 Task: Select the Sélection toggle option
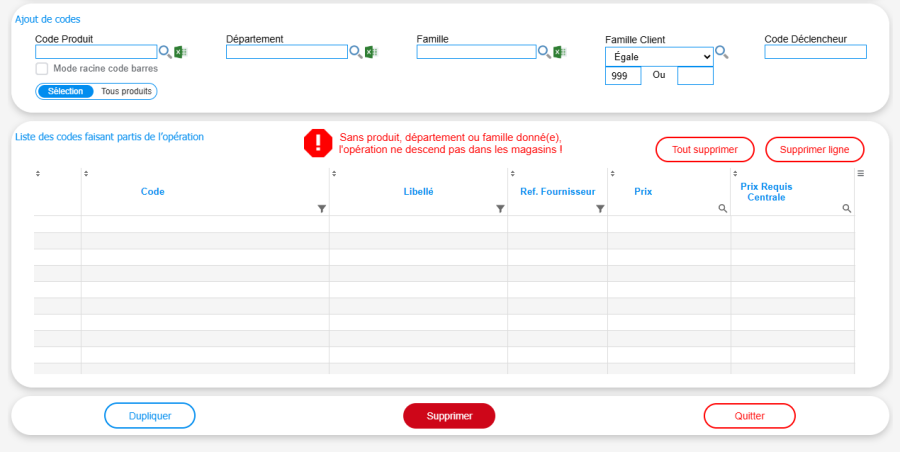tap(66, 91)
